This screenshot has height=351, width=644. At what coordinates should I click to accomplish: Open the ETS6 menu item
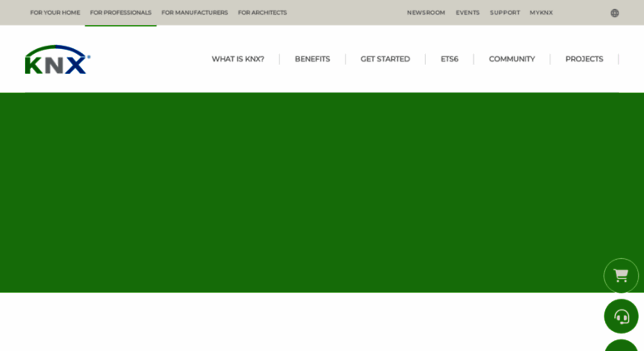click(449, 59)
